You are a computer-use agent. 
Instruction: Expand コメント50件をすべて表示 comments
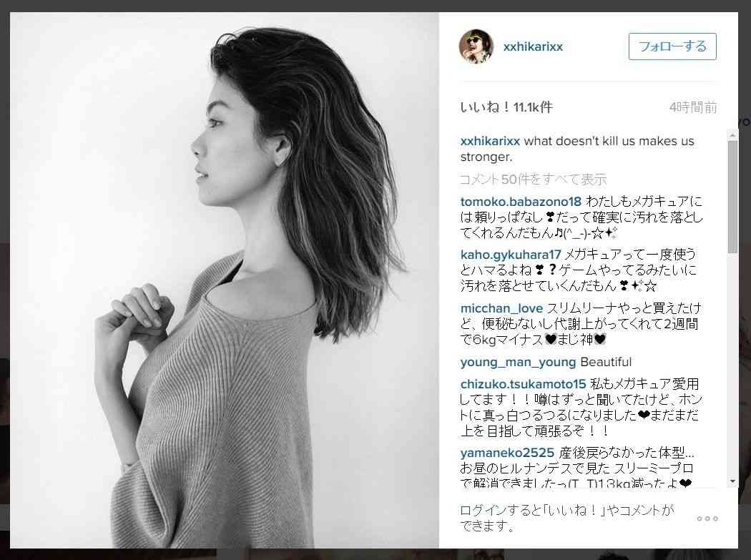(533, 180)
